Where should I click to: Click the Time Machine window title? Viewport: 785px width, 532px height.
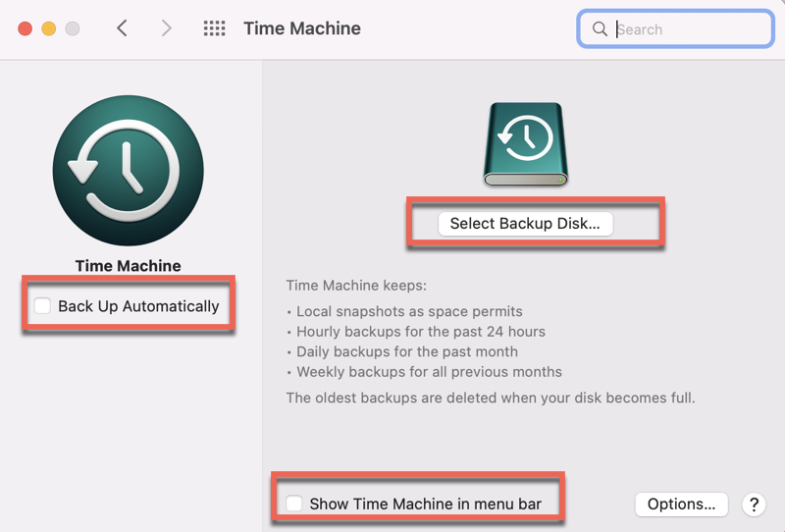(x=302, y=28)
